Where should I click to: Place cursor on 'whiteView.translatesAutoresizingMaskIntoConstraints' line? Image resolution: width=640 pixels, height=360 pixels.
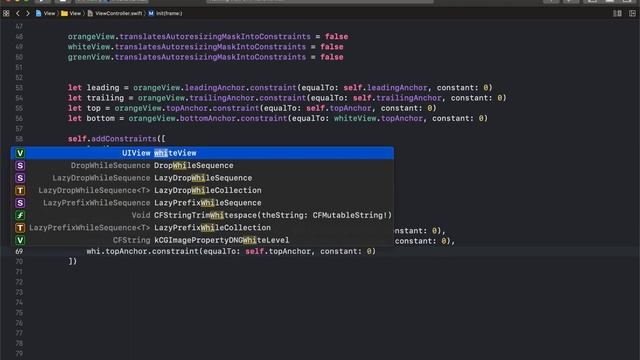coord(205,47)
